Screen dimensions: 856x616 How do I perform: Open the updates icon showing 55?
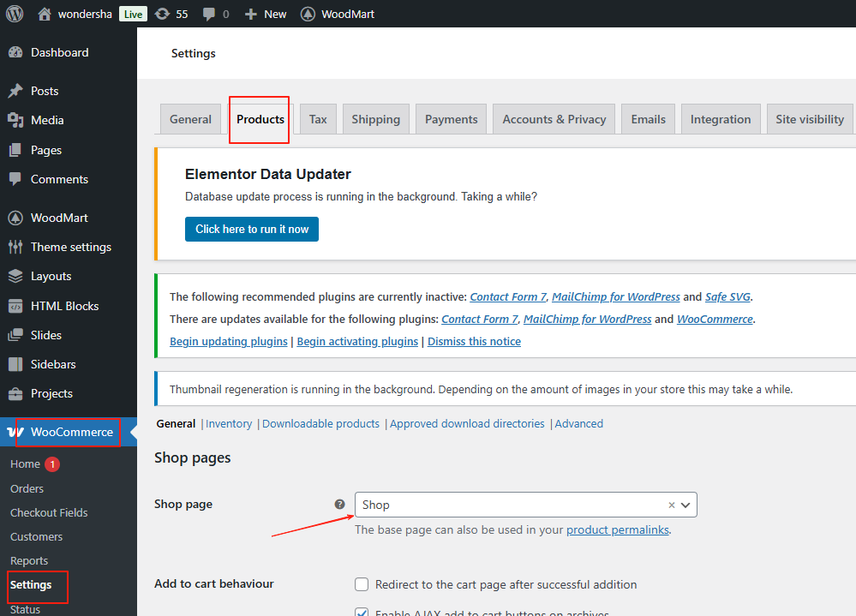click(162, 14)
